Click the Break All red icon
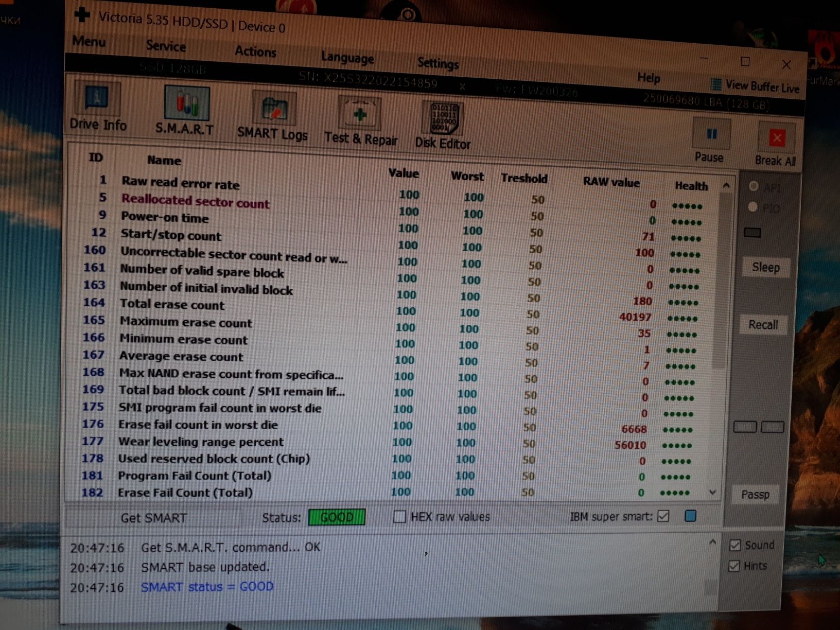840x630 pixels. [x=776, y=138]
